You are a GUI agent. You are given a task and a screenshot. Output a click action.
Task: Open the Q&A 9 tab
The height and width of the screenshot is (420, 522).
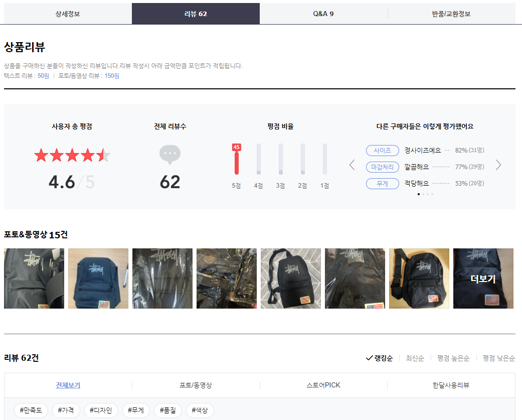tap(323, 14)
